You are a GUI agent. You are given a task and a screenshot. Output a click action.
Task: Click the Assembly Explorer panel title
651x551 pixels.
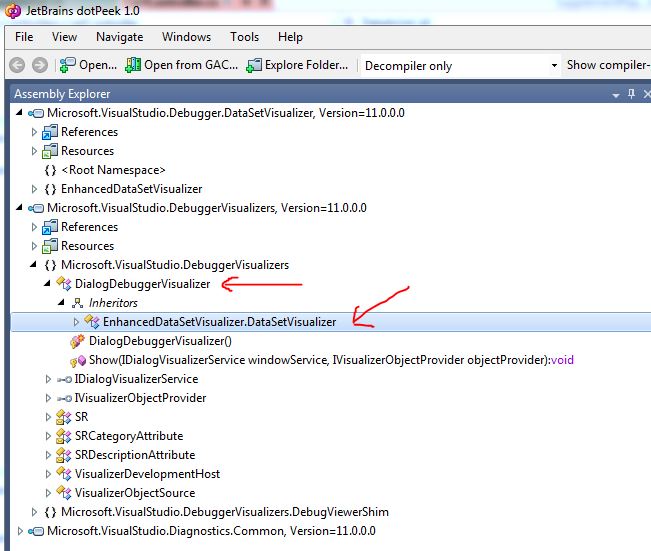62,94
